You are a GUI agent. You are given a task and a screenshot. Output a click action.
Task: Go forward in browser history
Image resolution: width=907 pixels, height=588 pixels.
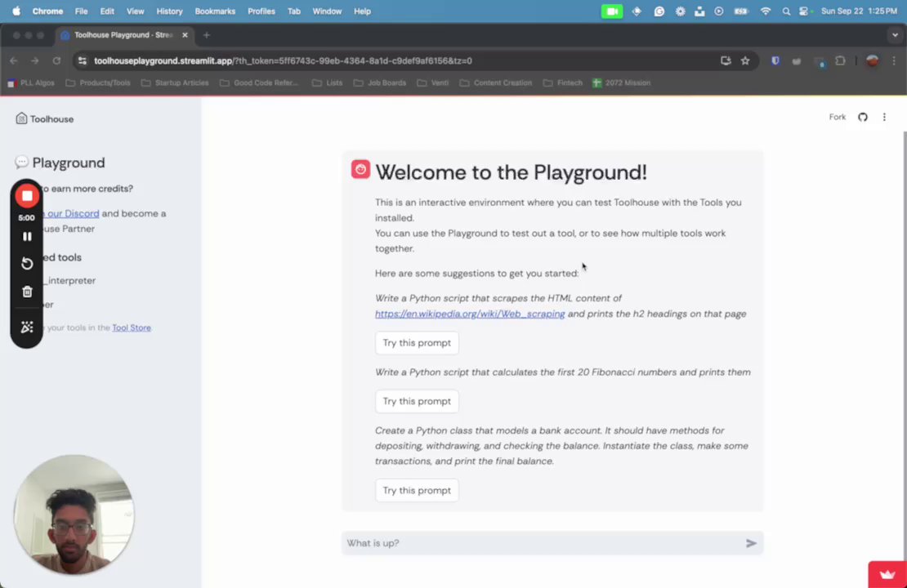[x=34, y=60]
